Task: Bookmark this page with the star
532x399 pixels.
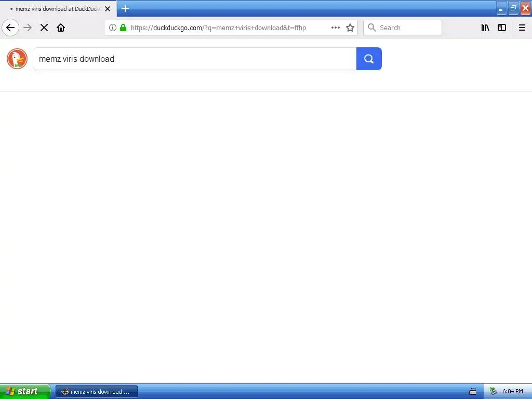Action: coord(350,28)
